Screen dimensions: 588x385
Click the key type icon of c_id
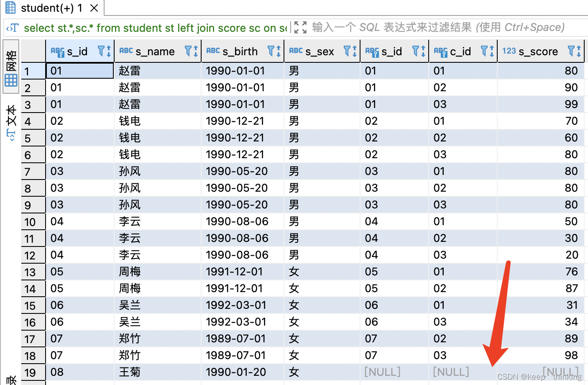pos(441,51)
